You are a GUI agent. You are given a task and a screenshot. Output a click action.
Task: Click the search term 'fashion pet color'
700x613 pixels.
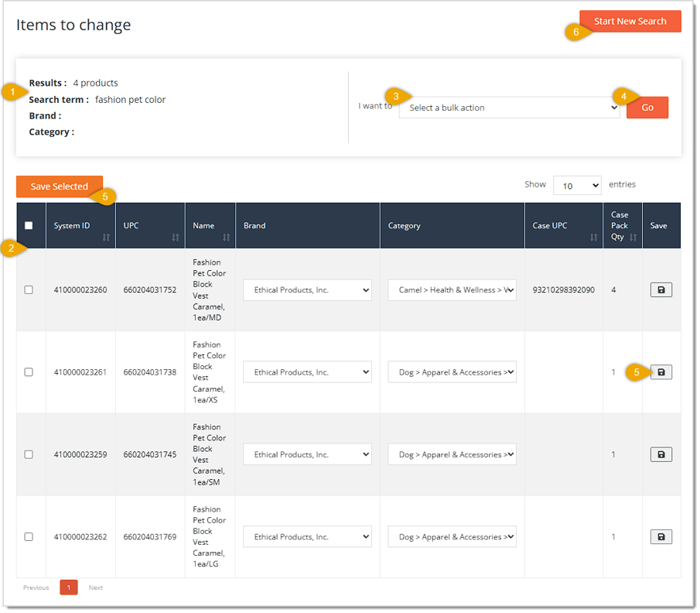point(131,100)
